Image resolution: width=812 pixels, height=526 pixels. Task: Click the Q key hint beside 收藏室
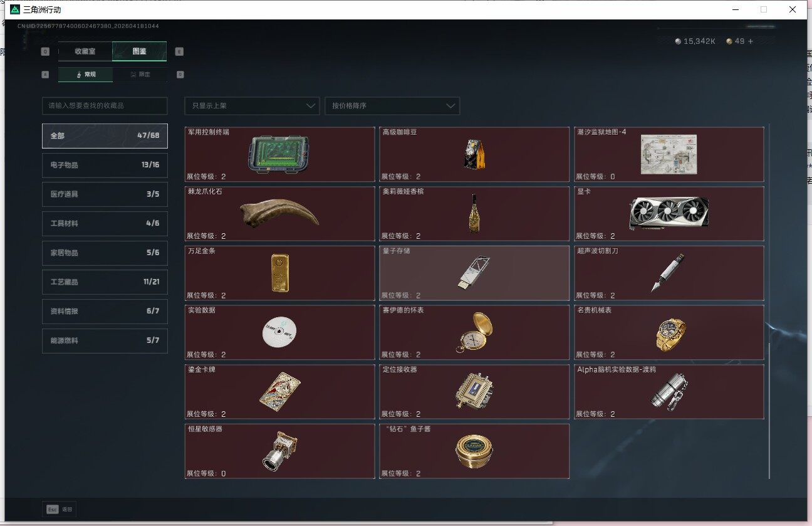pyautogui.click(x=45, y=51)
